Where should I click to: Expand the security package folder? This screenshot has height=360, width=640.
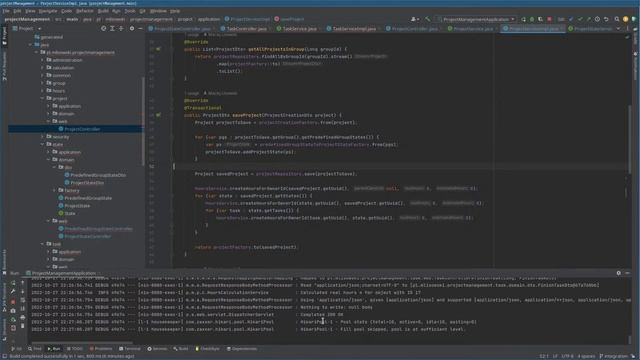(x=42, y=137)
